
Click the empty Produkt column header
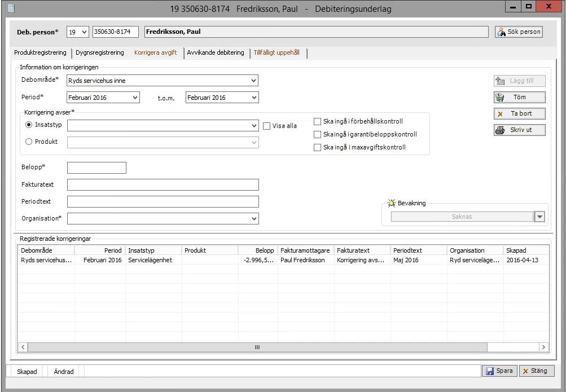[210, 250]
